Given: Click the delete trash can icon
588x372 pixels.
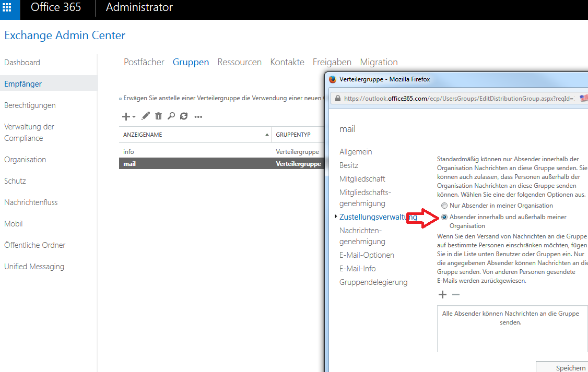Looking at the screenshot, I should pos(159,116).
